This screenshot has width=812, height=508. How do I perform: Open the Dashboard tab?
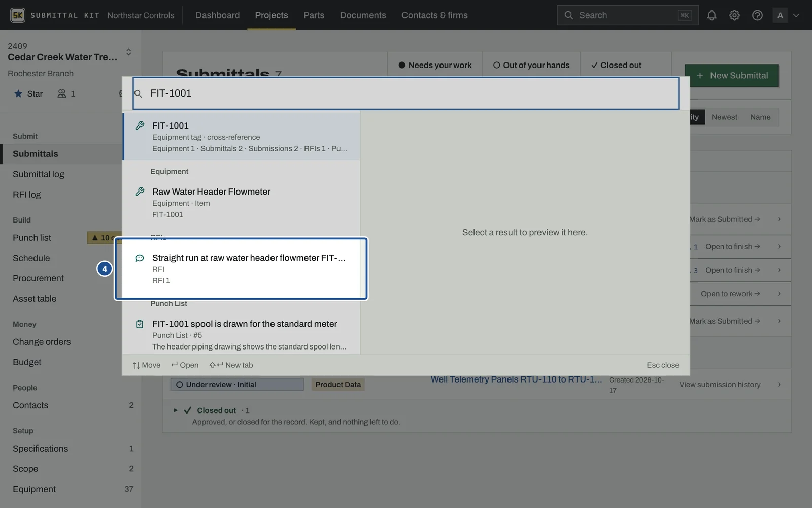pos(217,15)
